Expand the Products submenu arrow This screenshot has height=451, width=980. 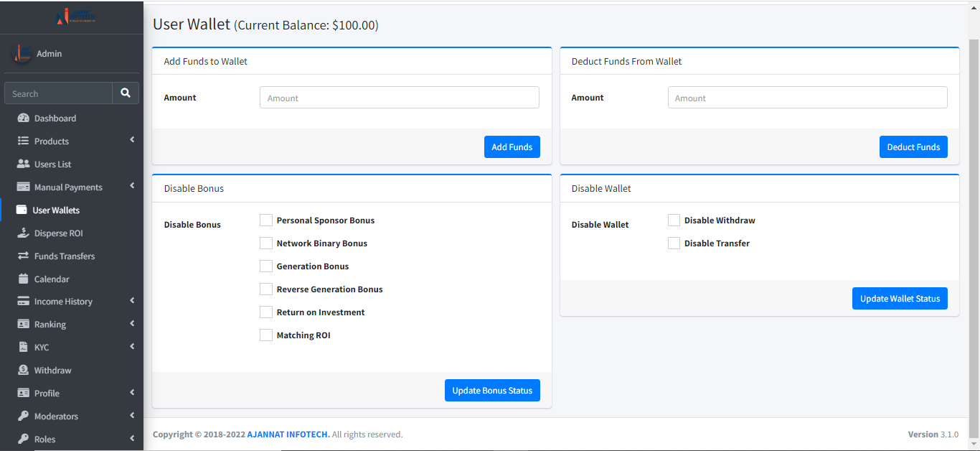click(132, 140)
